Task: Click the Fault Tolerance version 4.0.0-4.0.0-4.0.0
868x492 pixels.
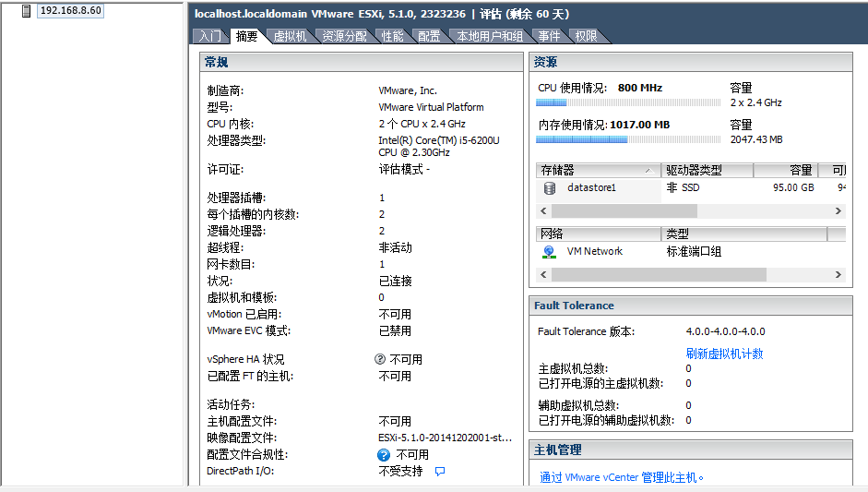Action: (x=725, y=331)
